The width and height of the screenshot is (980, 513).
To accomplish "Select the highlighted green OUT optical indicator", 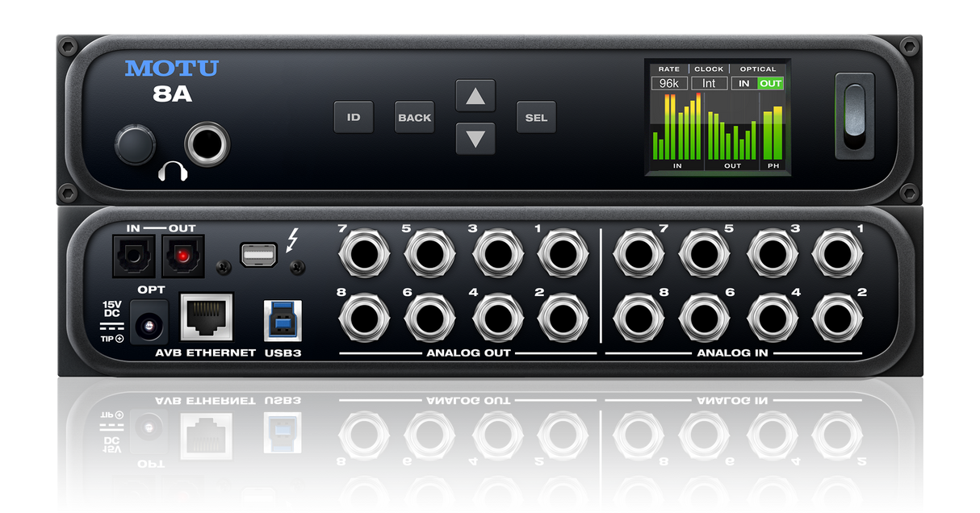I will coord(770,83).
